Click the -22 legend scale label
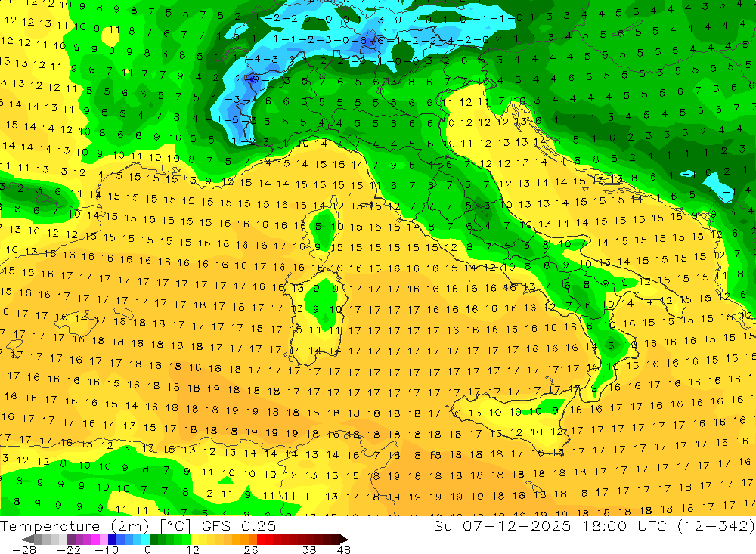 point(69,549)
